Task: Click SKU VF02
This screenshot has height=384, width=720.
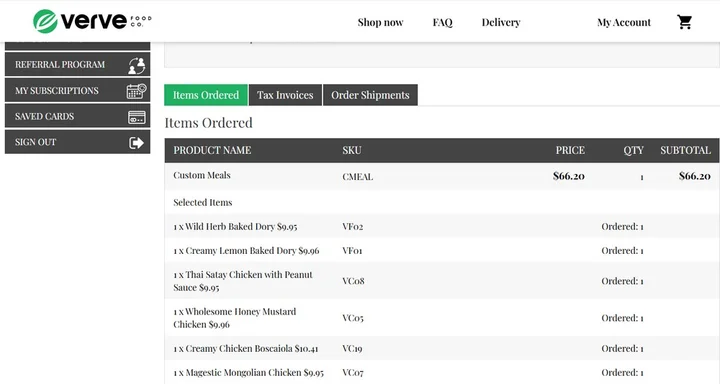Action: coord(353,226)
